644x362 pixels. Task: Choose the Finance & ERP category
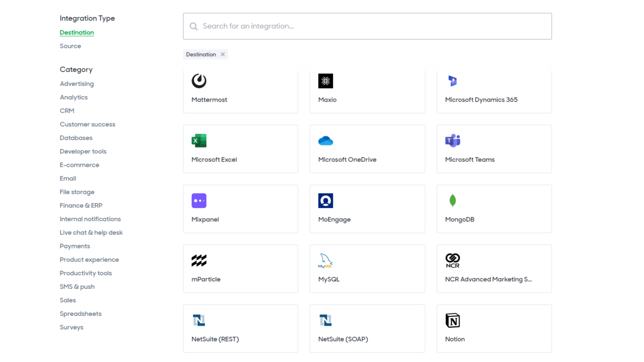81,205
